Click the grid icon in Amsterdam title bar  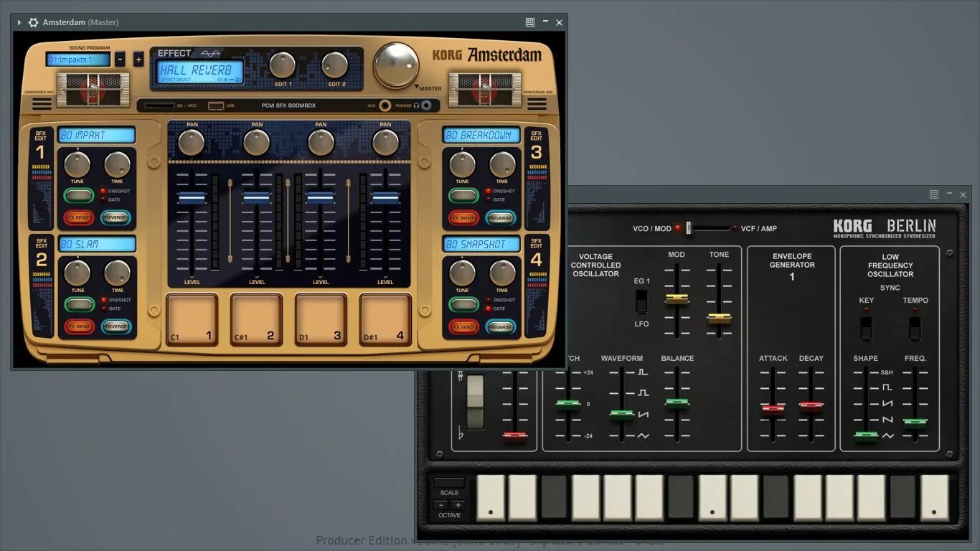(530, 22)
